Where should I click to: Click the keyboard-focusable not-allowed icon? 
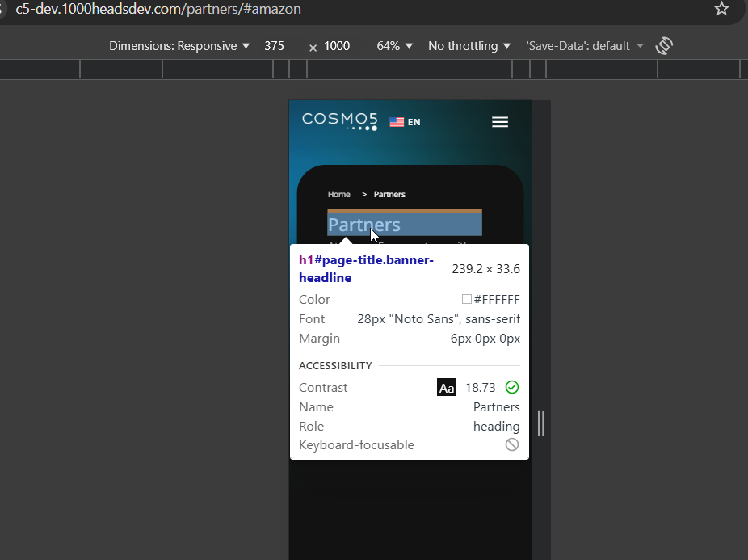click(512, 444)
